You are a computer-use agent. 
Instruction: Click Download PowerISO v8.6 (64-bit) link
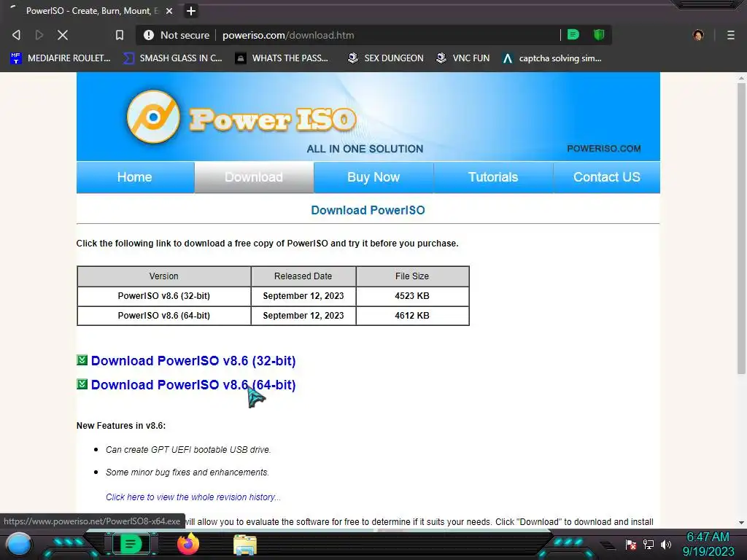coord(193,385)
